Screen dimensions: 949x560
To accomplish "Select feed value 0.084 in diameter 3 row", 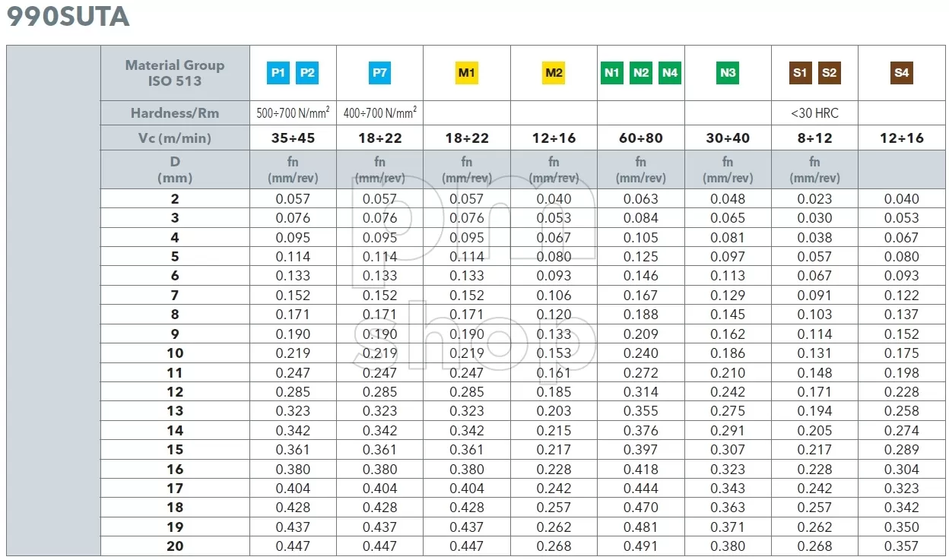I will click(x=641, y=218).
